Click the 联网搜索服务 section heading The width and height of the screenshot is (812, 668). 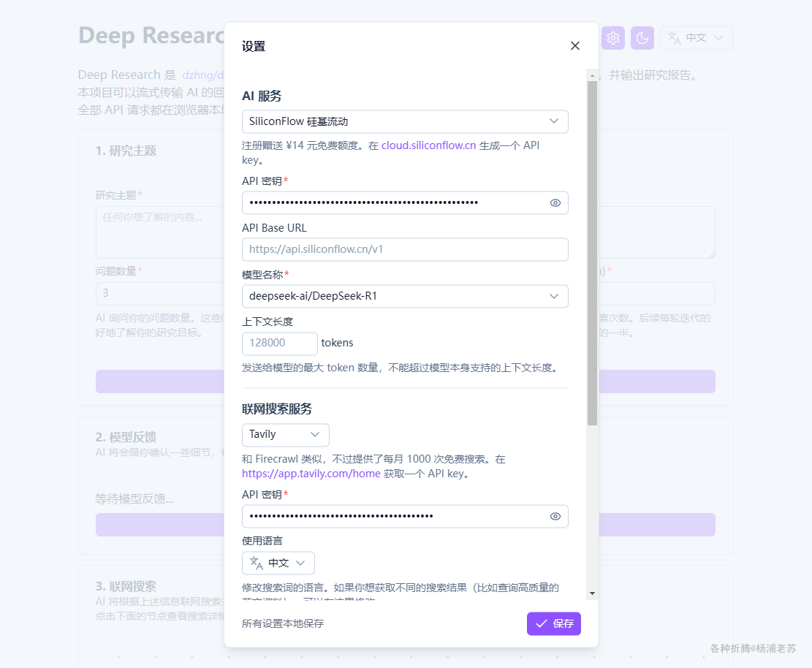click(277, 409)
